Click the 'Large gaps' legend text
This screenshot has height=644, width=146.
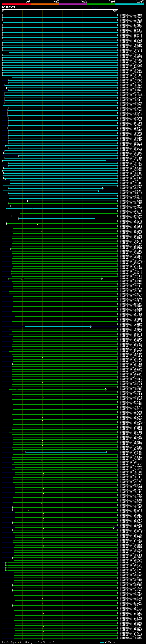click(x=10, y=642)
